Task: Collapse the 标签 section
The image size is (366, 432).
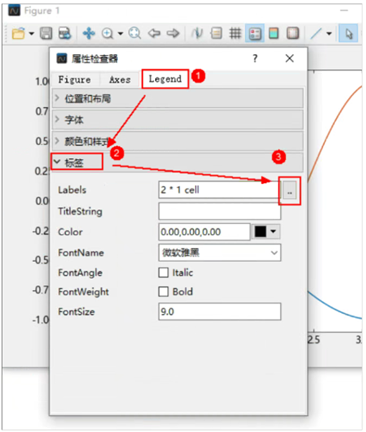Action: click(178, 162)
